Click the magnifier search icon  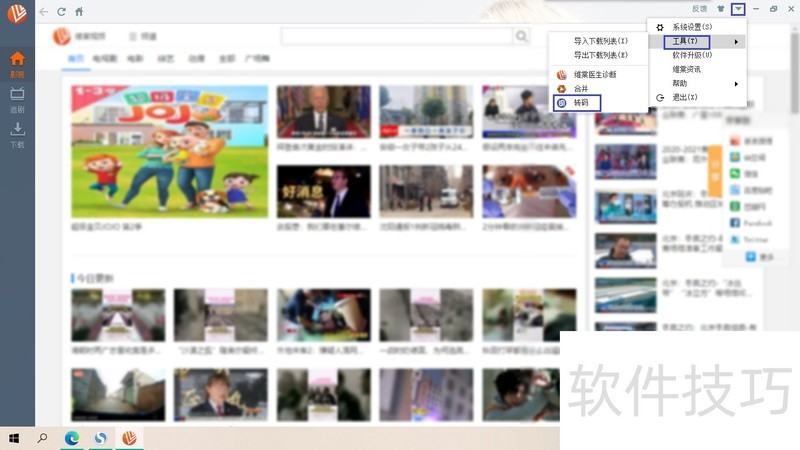click(521, 37)
